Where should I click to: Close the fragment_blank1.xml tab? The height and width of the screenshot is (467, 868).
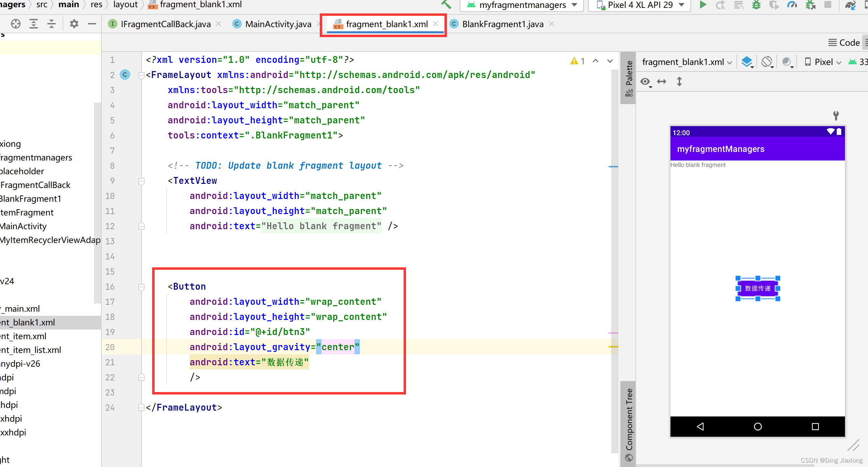tap(436, 24)
